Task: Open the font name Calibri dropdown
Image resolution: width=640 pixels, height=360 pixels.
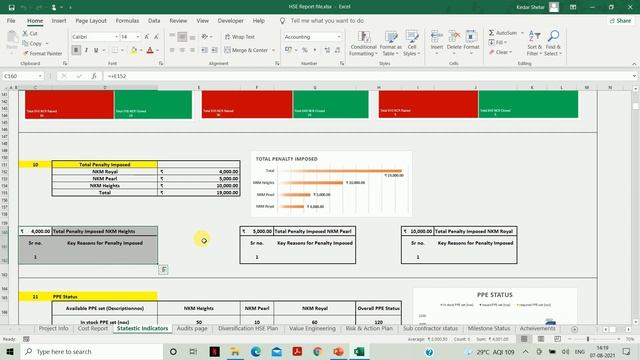Action: click(x=116, y=37)
